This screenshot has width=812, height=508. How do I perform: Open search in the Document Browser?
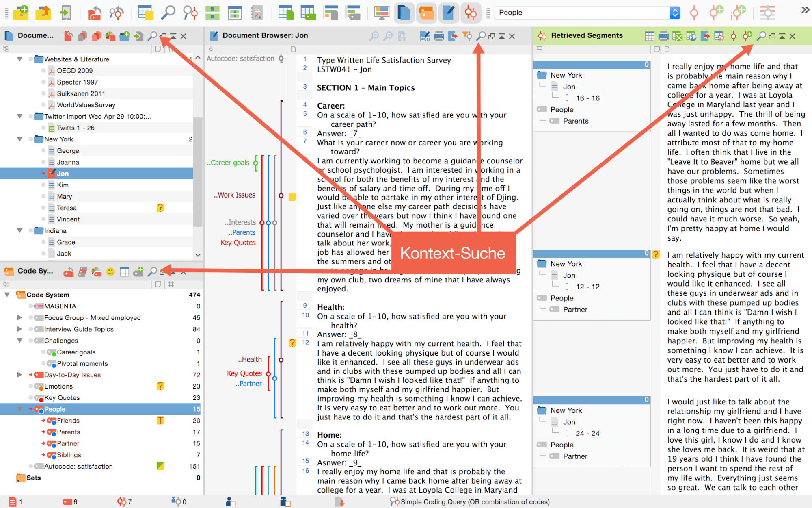click(481, 36)
